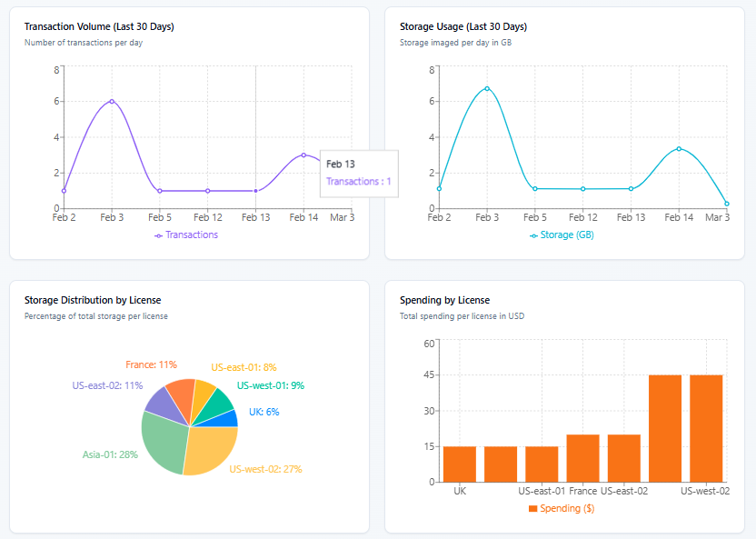The height and width of the screenshot is (539, 756).
Task: Click the Feb 13 tooltip box on Transaction Volume
Action: click(x=359, y=174)
